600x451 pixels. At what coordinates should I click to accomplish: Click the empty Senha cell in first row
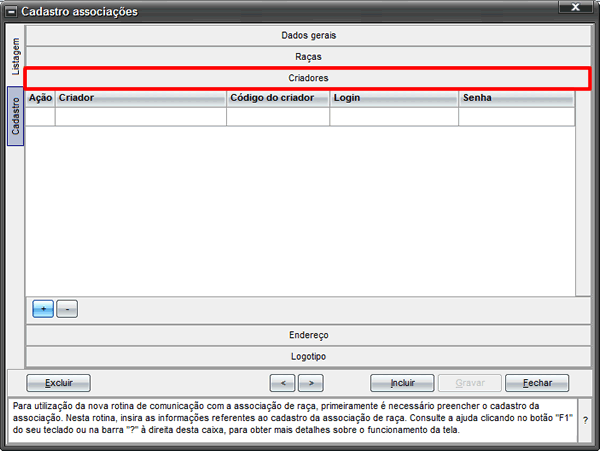pos(517,117)
